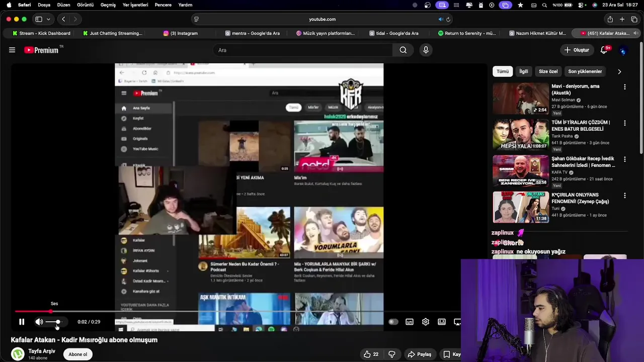Open the Oluştur create button
This screenshot has width=644, height=362.
(577, 50)
